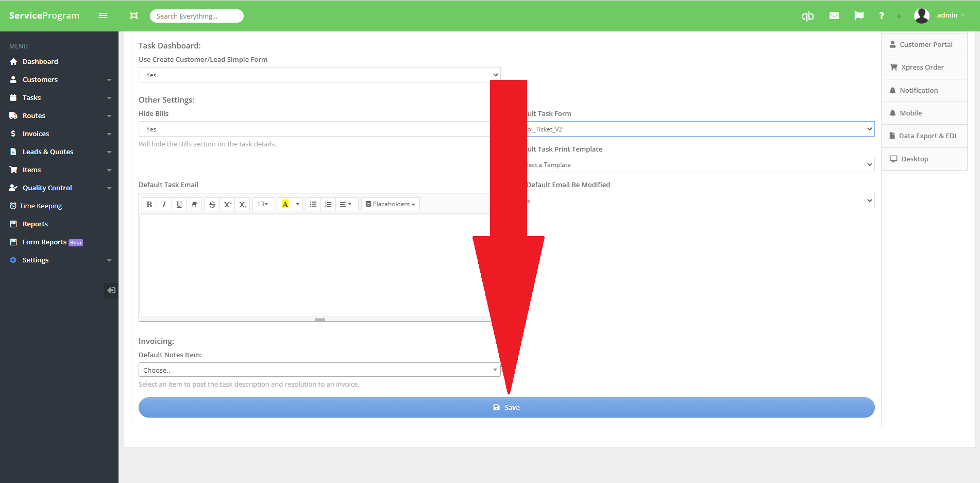Toggle italic formatting in email editor

(164, 205)
